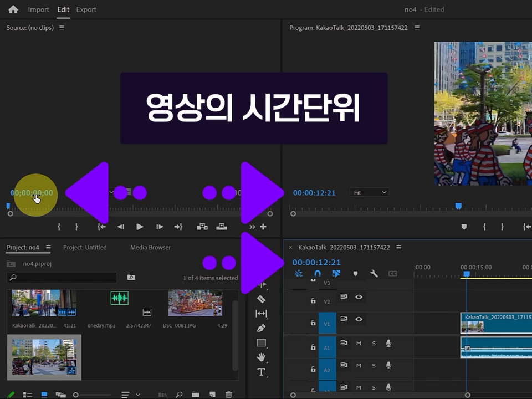Toggle the project read/write pen icon
This screenshot has height=399, width=532.
[x=11, y=395]
